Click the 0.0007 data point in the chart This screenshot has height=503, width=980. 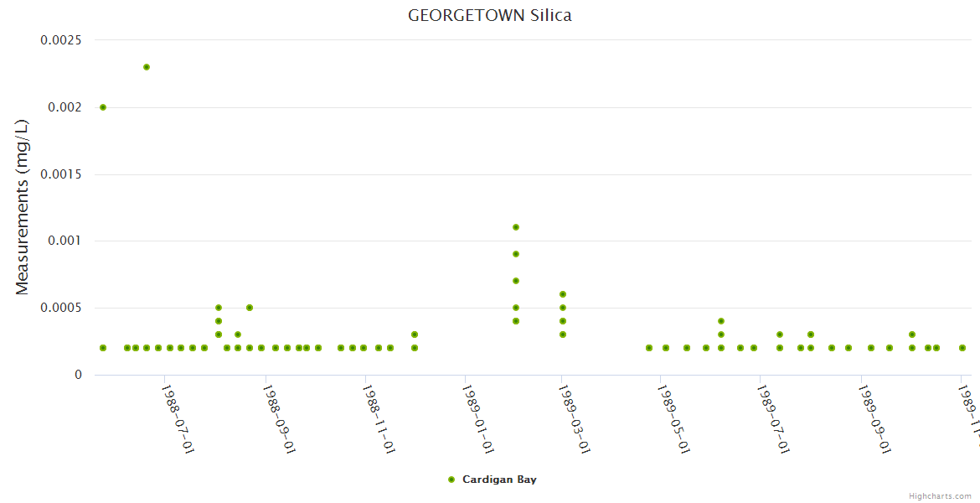point(516,281)
